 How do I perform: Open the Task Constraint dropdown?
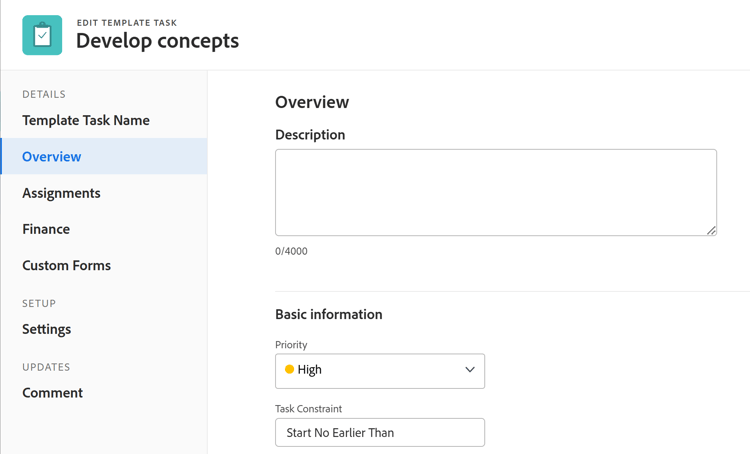tap(380, 433)
